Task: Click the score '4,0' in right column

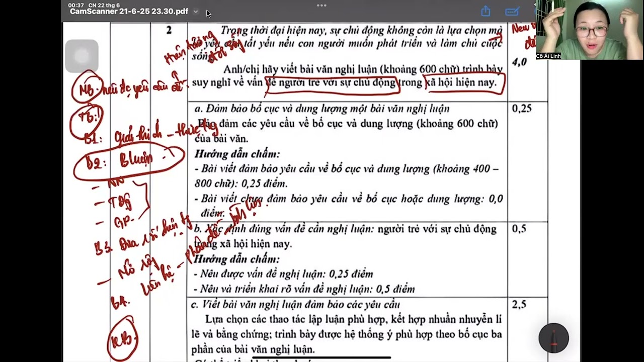Action: 519,62
